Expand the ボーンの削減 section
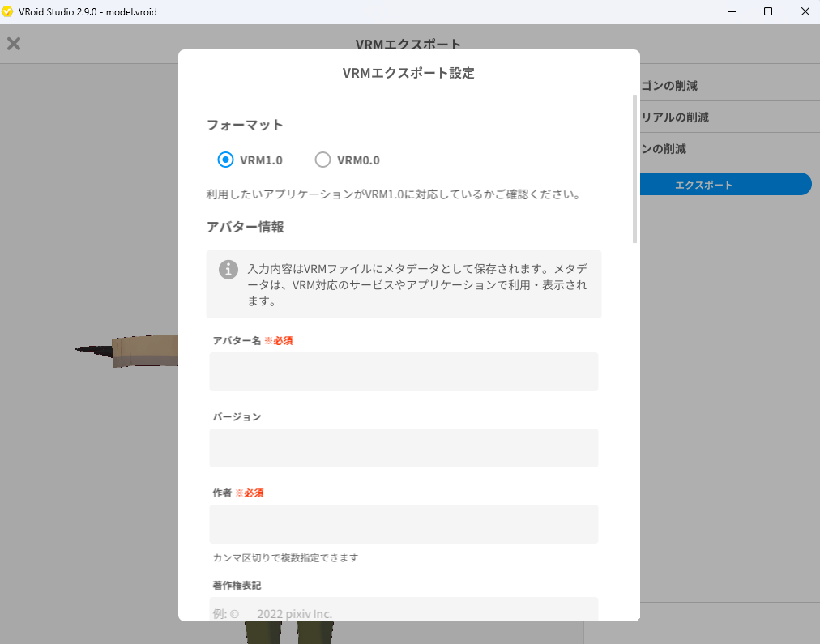The height and width of the screenshot is (644, 820). [x=725, y=149]
